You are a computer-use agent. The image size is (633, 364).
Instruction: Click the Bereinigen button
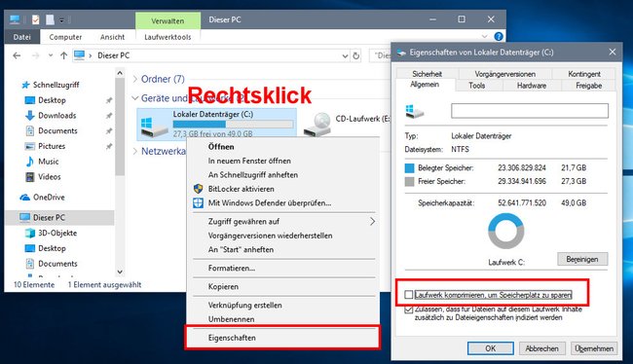[582, 259]
